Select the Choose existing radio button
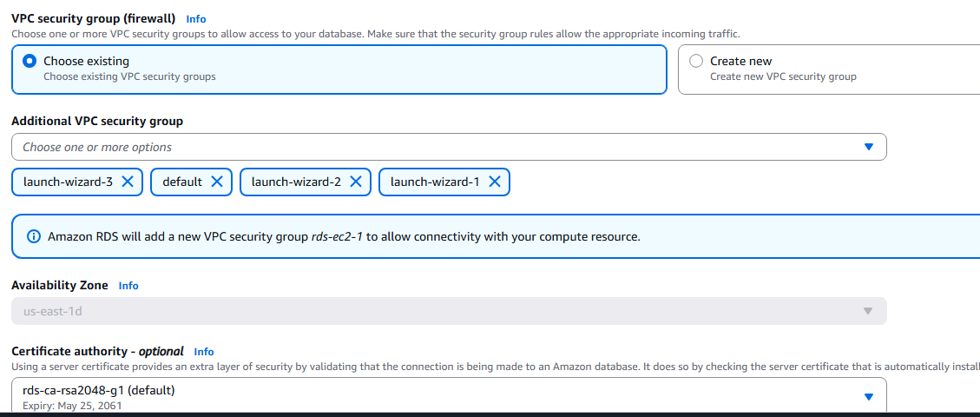Screen dimensions: 980x417 coord(29,62)
